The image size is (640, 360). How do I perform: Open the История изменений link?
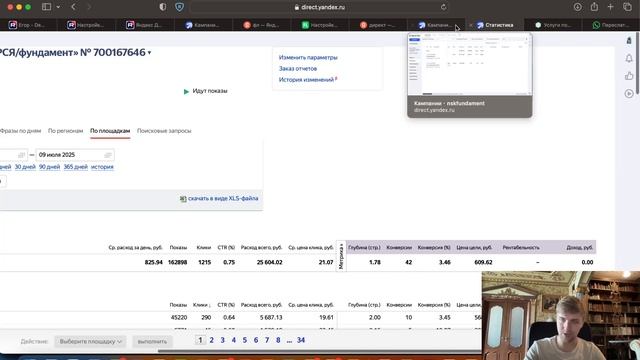coord(306,80)
